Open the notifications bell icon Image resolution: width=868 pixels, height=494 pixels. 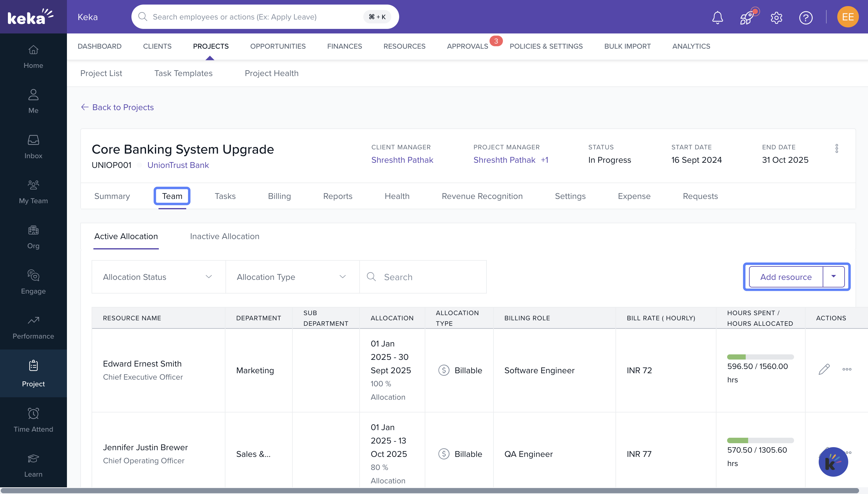tap(717, 17)
